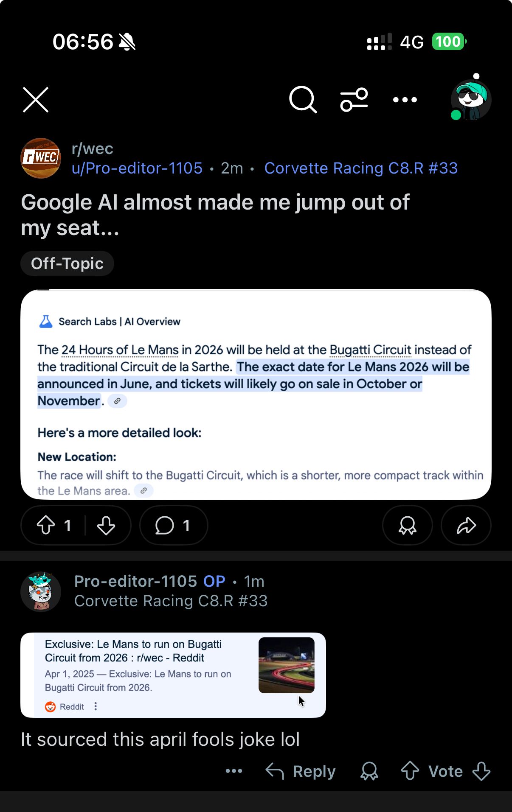
Task: Tap the search magnifier icon
Action: [303, 100]
